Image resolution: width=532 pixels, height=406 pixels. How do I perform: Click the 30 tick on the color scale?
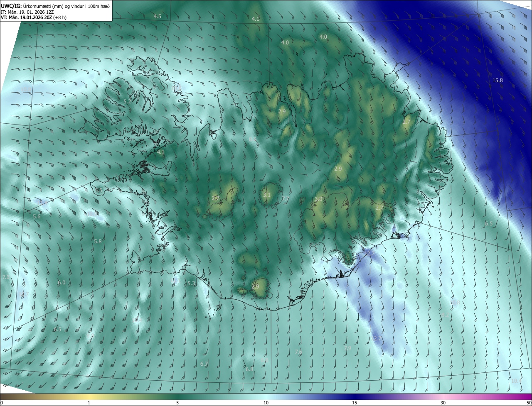[x=443, y=403]
